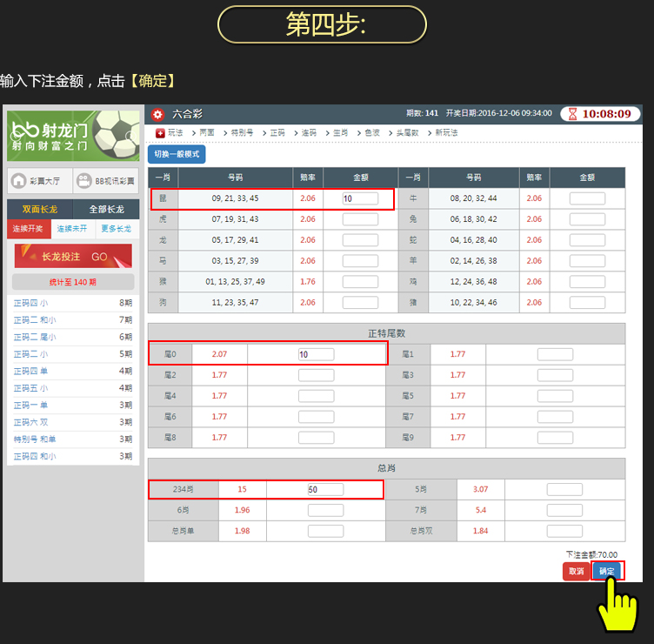Click the 234肖 bet amount field
Viewport: 654px width, 644px height.
325,489
